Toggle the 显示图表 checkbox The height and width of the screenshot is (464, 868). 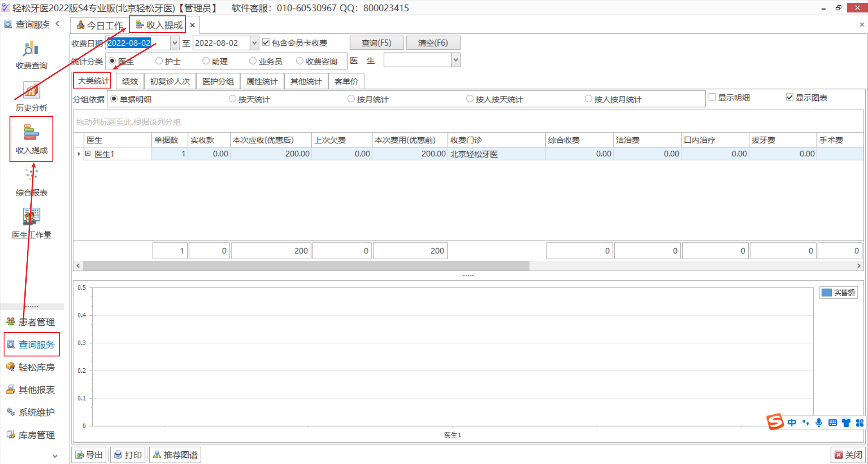click(x=790, y=97)
